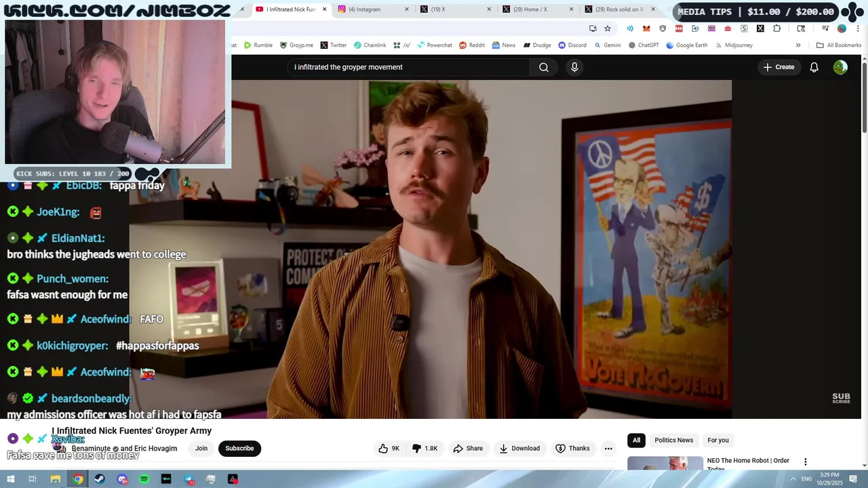Open the YouTube account avatar menu
This screenshot has height=488, width=868.
coord(840,67)
